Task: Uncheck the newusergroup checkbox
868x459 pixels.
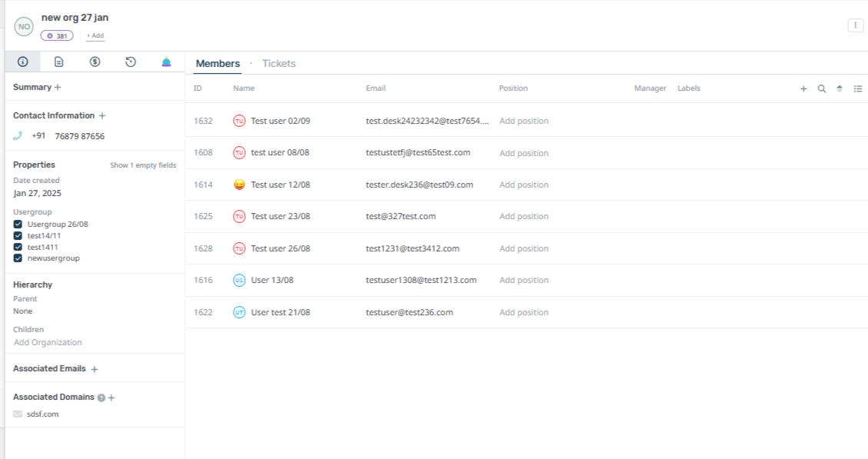Action: (18, 258)
